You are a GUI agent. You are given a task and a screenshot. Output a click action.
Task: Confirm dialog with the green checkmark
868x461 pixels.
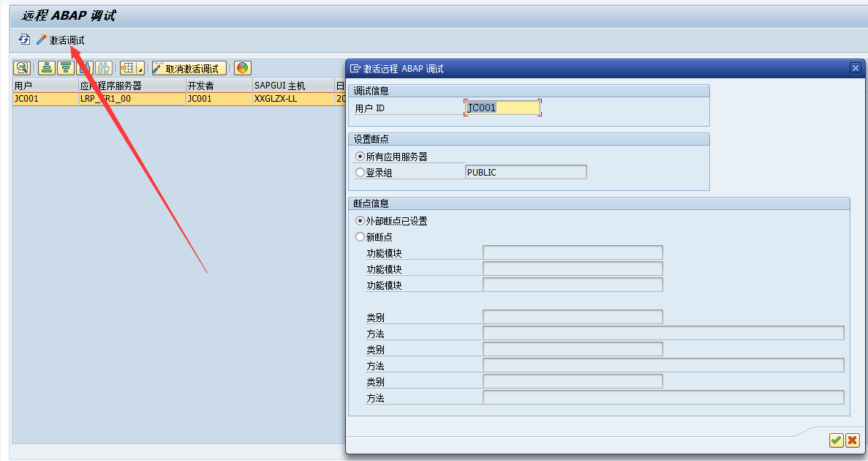pyautogui.click(x=836, y=440)
